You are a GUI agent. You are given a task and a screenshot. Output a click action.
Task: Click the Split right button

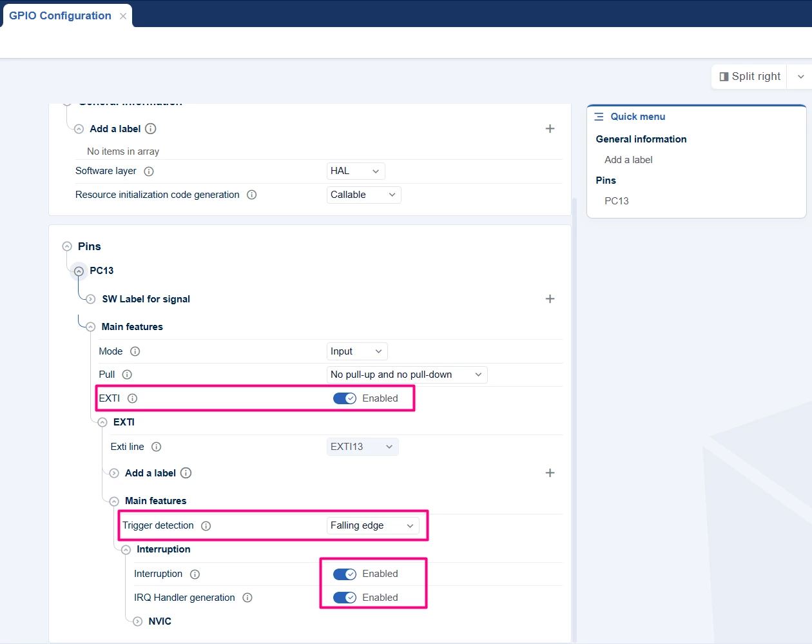pos(749,76)
